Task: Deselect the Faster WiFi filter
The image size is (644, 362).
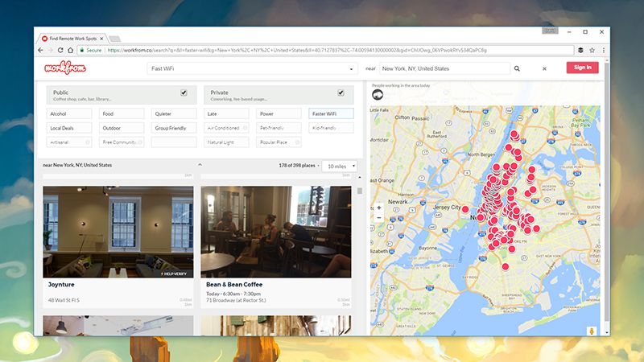Action: coord(331,113)
